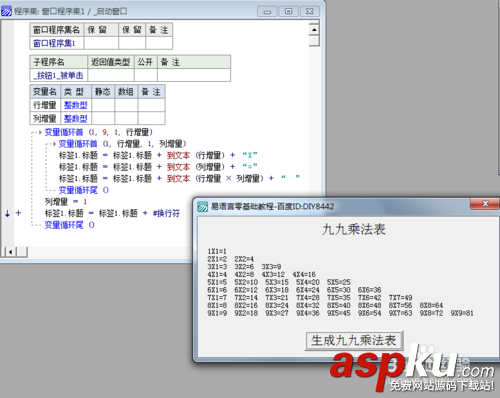Click 整数型 type of 列增量 row
Image resolution: width=500 pixels, height=398 pixels.
click(x=76, y=118)
